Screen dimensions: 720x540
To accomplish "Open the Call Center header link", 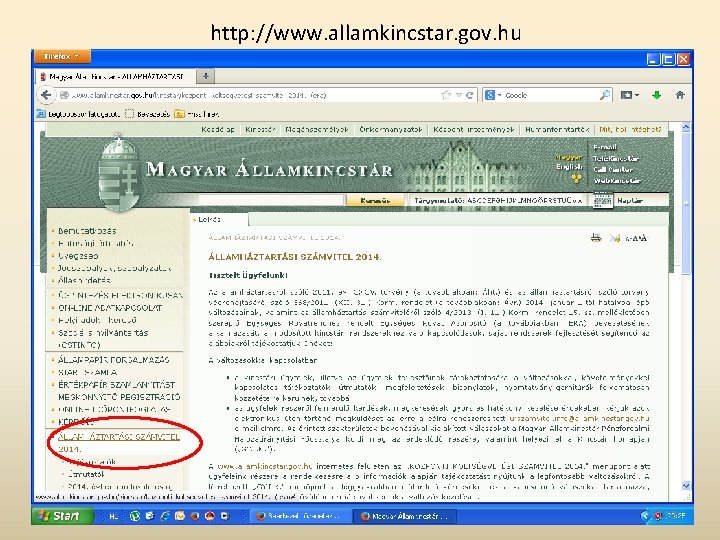I will tap(613, 169).
